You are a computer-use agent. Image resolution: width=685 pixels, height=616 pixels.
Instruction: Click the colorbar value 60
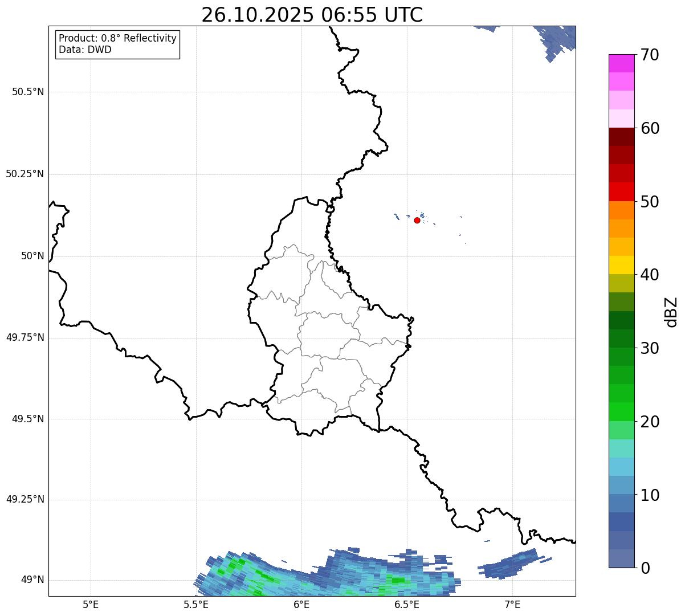tap(650, 128)
